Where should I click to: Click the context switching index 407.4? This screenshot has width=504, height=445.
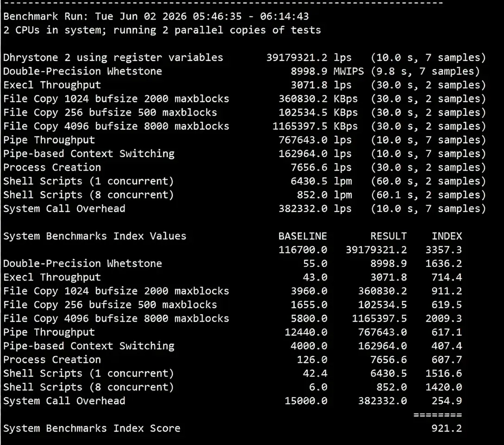pos(447,346)
